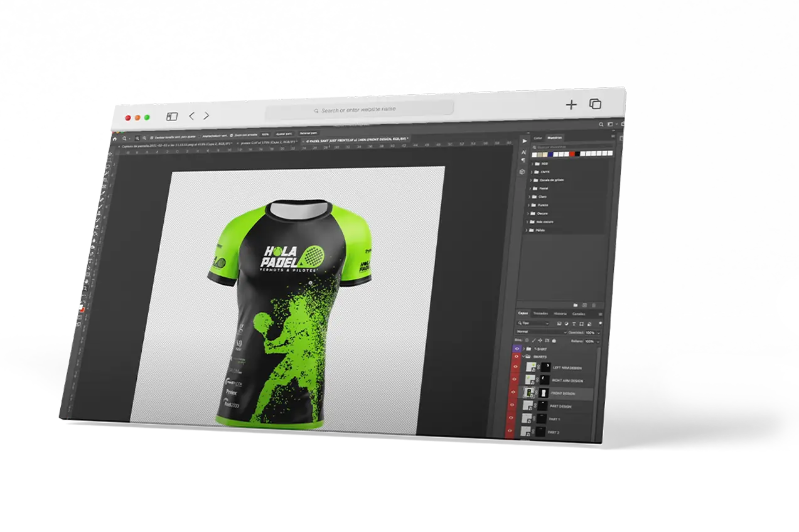Switch to the Canales tab
Image resolution: width=799 pixels, height=532 pixels.
click(579, 314)
